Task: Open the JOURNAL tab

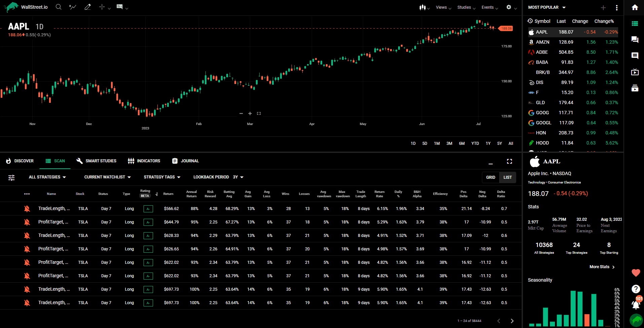Action: [185, 161]
